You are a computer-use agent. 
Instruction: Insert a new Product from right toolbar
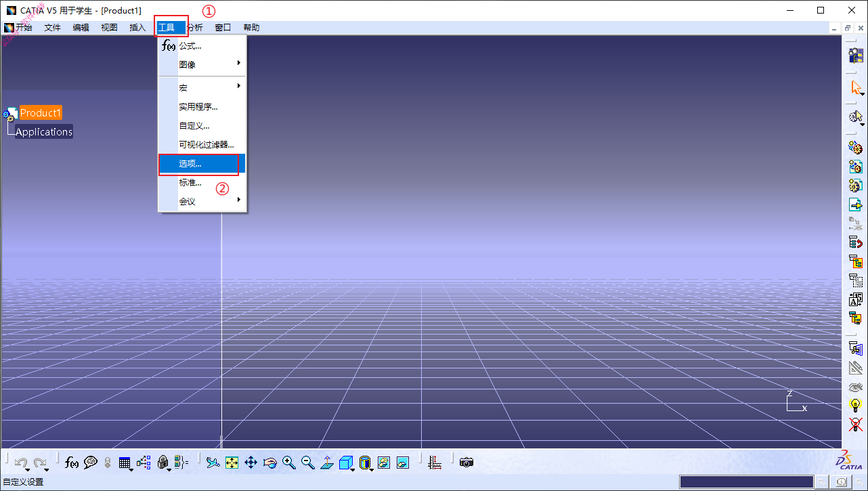(x=856, y=166)
